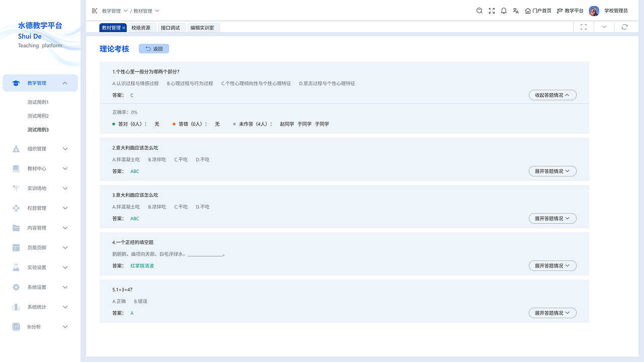The image size is (644, 362).
Task: Open 测试用例1 in sidebar
Action: click(38, 102)
